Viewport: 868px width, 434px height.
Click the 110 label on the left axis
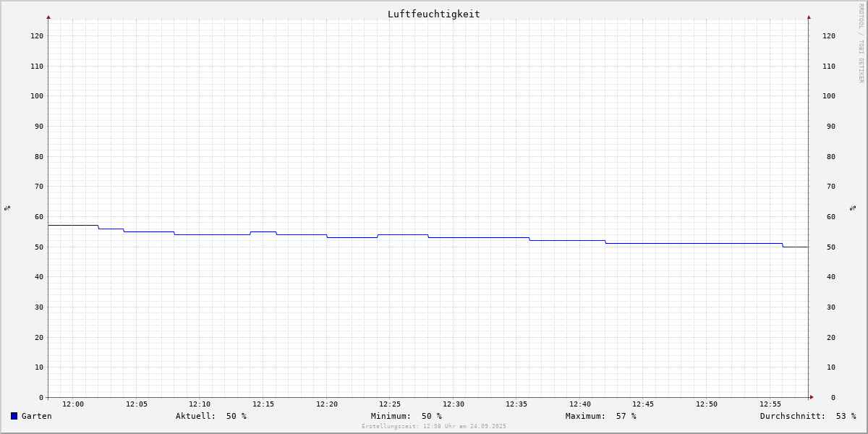point(37,66)
